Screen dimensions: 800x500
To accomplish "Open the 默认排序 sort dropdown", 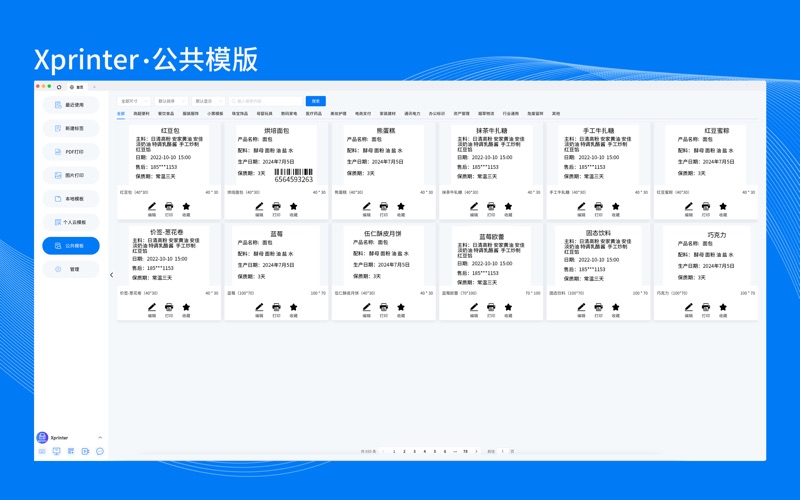I will 170,101.
